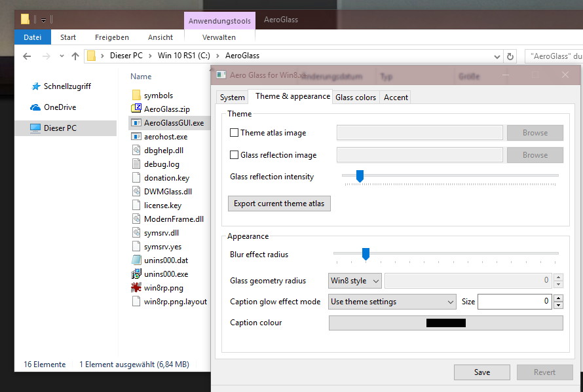
Task: Open the Ansicht ribbon tab
Action: pyautogui.click(x=160, y=37)
